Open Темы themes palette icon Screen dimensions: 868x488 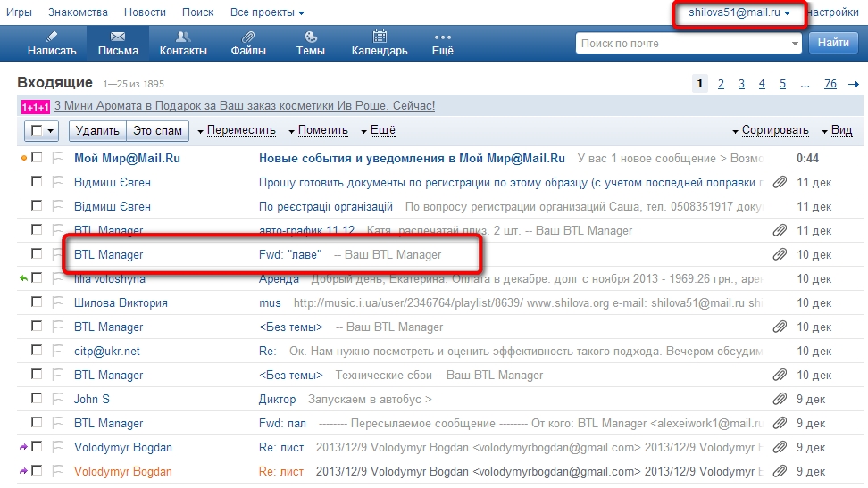[x=310, y=37]
